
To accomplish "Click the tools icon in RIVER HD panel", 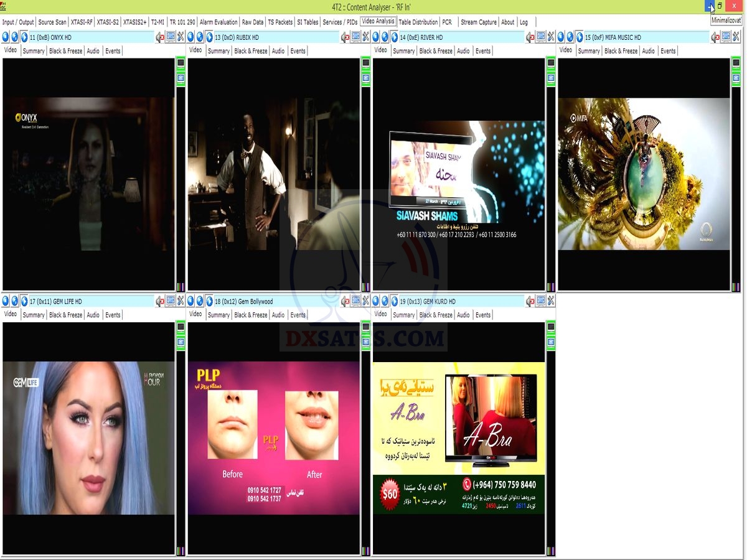I will [x=551, y=37].
